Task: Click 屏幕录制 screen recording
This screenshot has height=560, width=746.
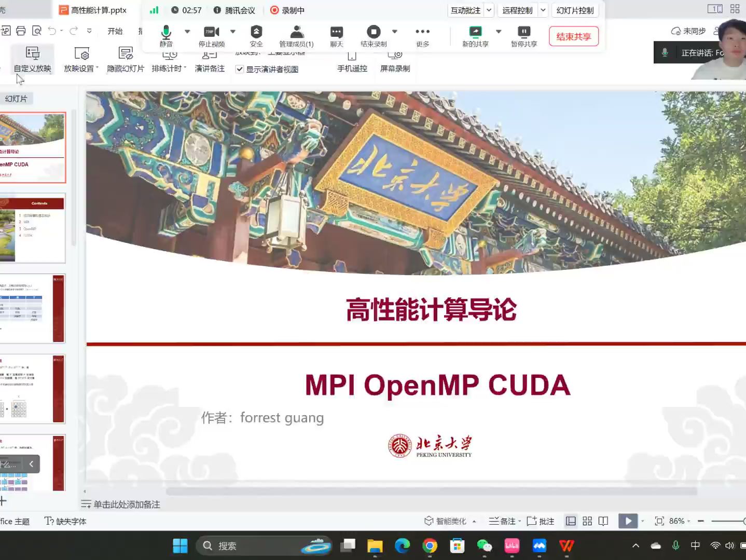Action: (x=395, y=62)
